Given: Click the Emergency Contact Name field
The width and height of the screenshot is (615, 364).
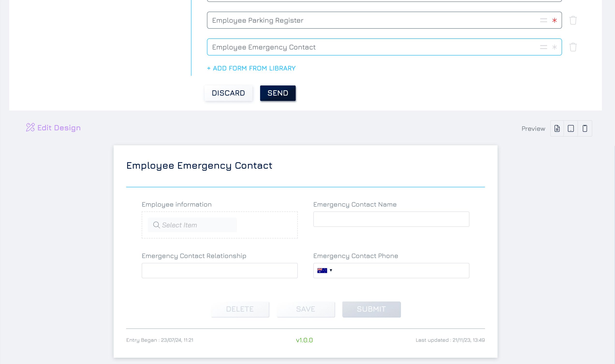Looking at the screenshot, I should tap(391, 219).
